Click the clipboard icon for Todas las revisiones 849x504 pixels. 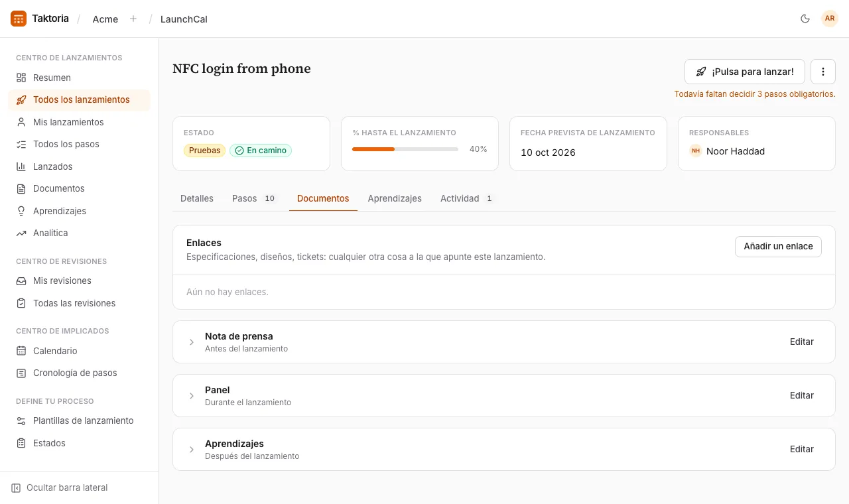coord(21,303)
